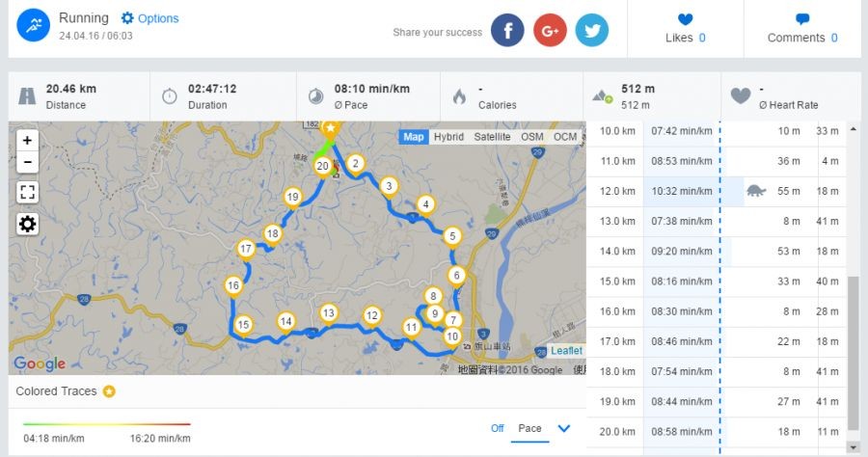868x457 pixels.
Task: Turn colored traces Off
Action: [498, 428]
